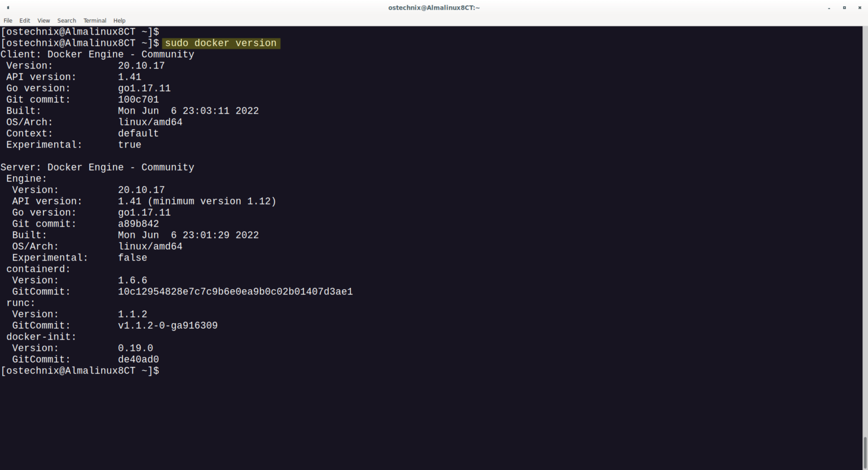
Task: Open the Terminal menu
Action: coord(95,20)
